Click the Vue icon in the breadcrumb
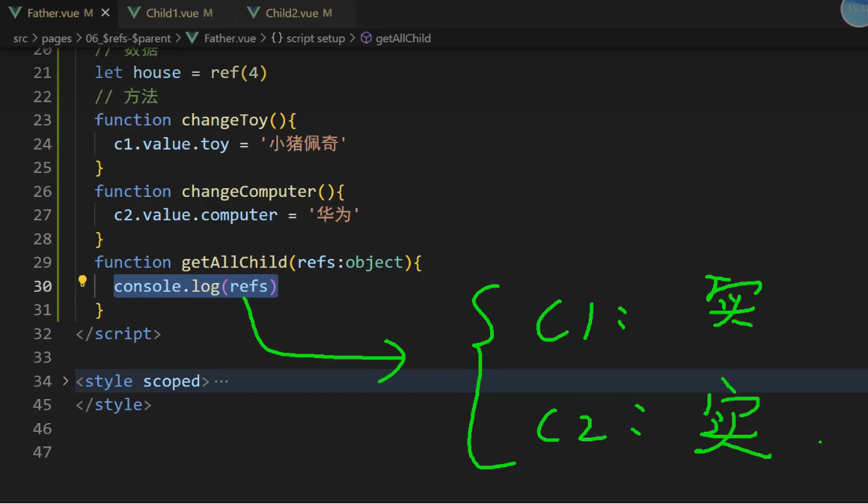The height and width of the screenshot is (504, 868). 192,38
